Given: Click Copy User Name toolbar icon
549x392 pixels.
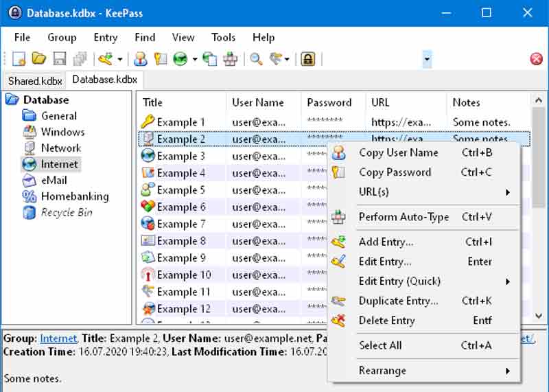Looking at the screenshot, I should [141, 59].
